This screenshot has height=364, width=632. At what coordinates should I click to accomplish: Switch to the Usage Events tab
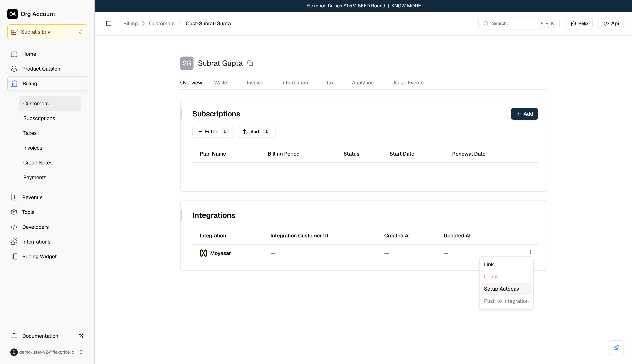pyautogui.click(x=407, y=83)
